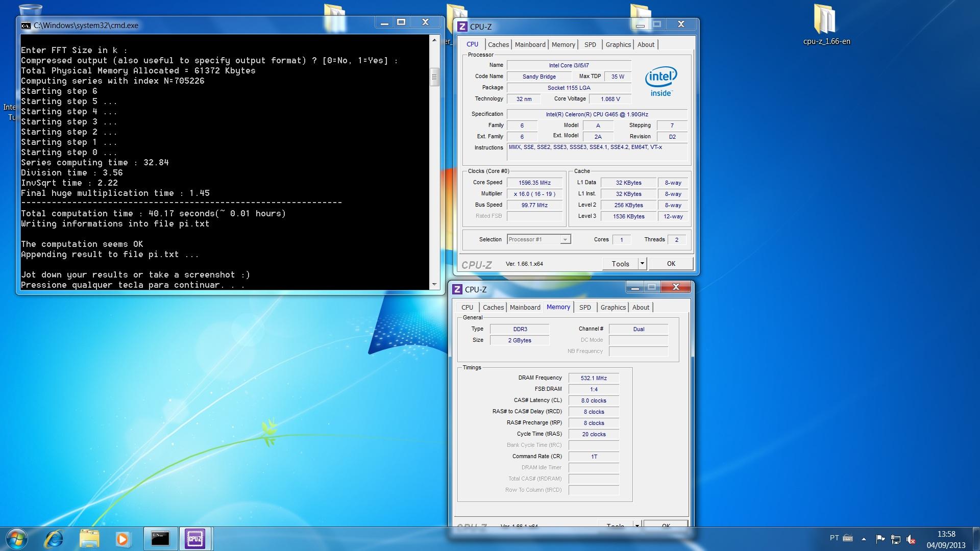Open the cpu-z_1.66-en folder on the desktop
The image size is (980, 551).
(826, 26)
